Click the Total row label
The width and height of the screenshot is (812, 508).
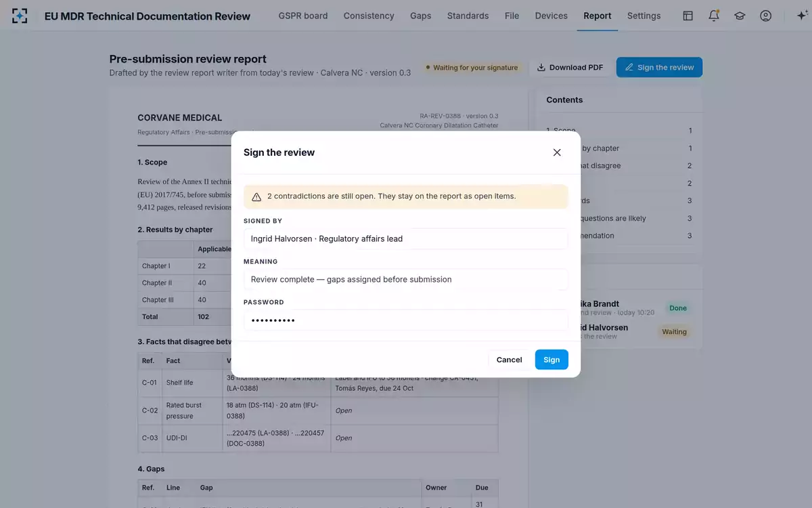coord(166,317)
